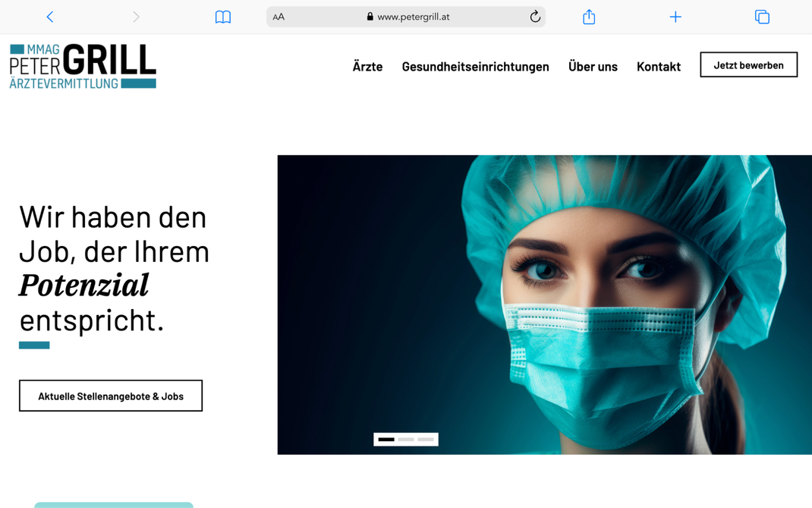The image size is (812, 508).
Task: Jump to the third carousel slide indicator
Action: tap(426, 440)
